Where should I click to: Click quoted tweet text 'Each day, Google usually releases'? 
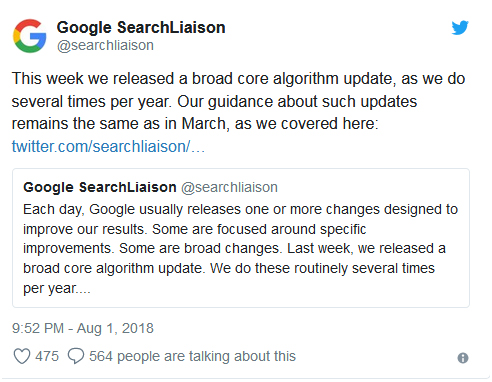tap(132, 209)
